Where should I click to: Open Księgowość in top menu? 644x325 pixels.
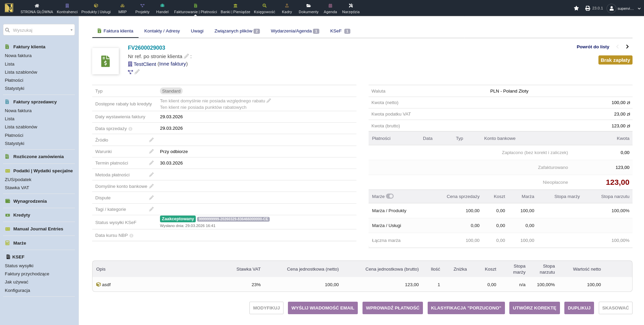264,8
